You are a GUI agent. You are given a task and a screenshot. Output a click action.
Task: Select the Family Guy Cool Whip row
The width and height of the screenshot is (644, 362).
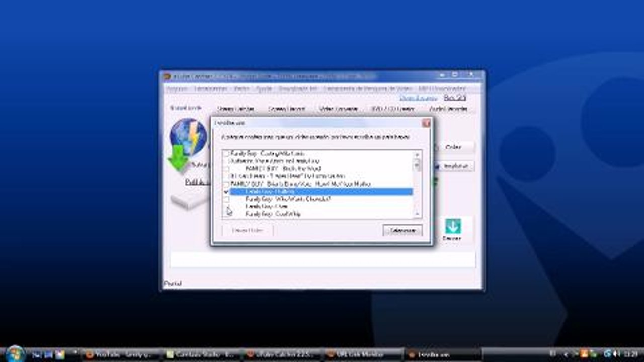click(x=321, y=214)
